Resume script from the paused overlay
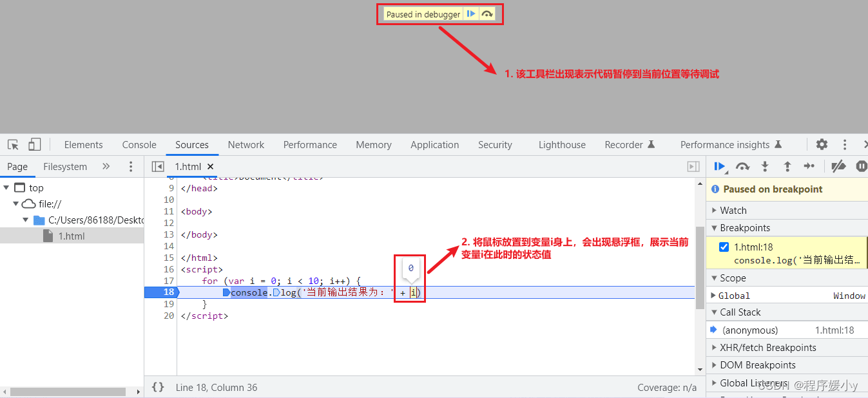The image size is (868, 398). click(471, 14)
